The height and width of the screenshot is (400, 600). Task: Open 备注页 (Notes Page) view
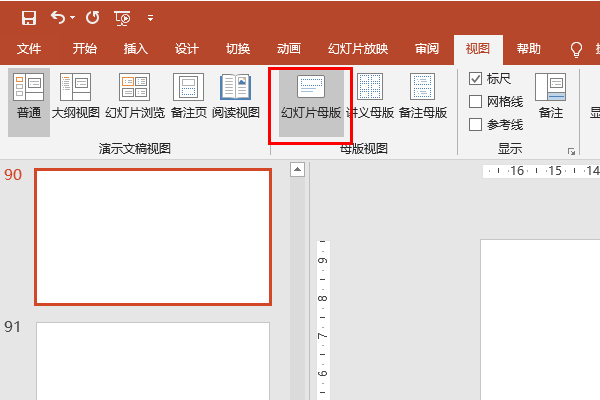(x=188, y=97)
